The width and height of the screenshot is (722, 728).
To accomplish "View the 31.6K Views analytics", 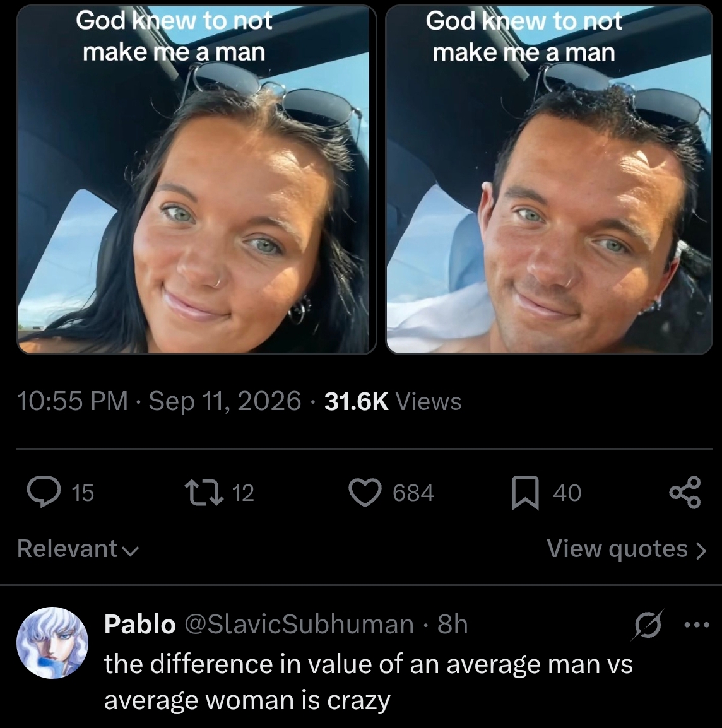I will coord(393,401).
